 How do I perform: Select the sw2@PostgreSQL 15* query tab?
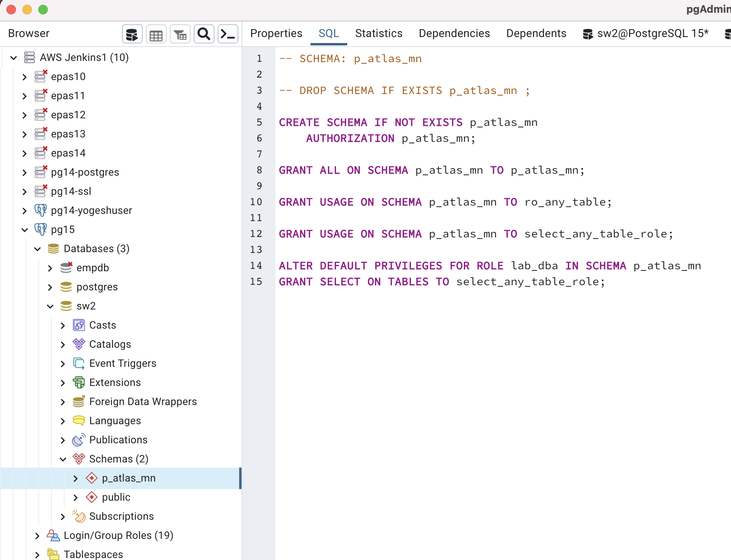tap(646, 33)
